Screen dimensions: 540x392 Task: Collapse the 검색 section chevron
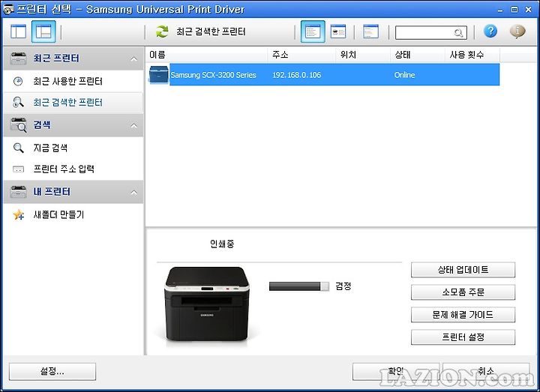[x=133, y=126]
